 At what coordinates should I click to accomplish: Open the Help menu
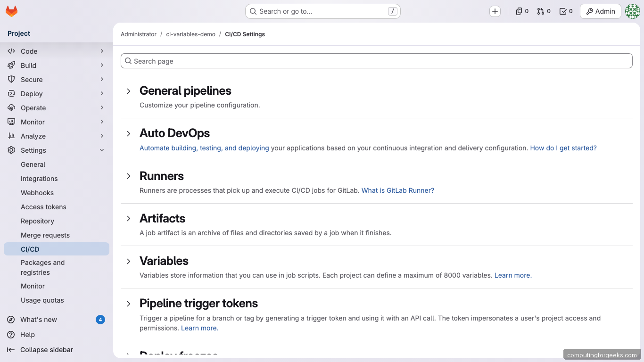click(27, 335)
